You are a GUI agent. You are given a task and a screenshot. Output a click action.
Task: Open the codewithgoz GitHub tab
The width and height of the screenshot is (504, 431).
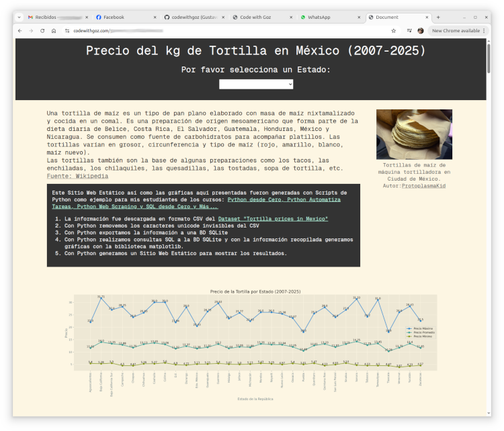[x=190, y=17]
